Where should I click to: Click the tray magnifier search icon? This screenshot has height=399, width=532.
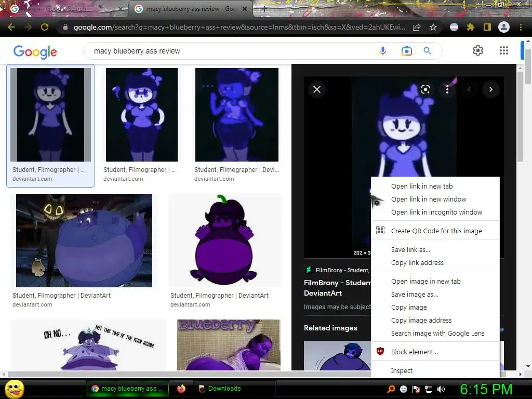(x=391, y=389)
